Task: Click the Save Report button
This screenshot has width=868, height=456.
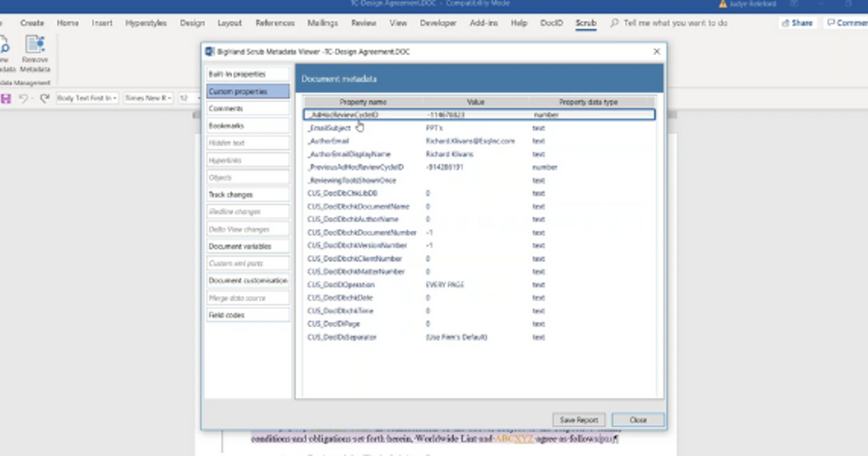Action: [x=579, y=419]
